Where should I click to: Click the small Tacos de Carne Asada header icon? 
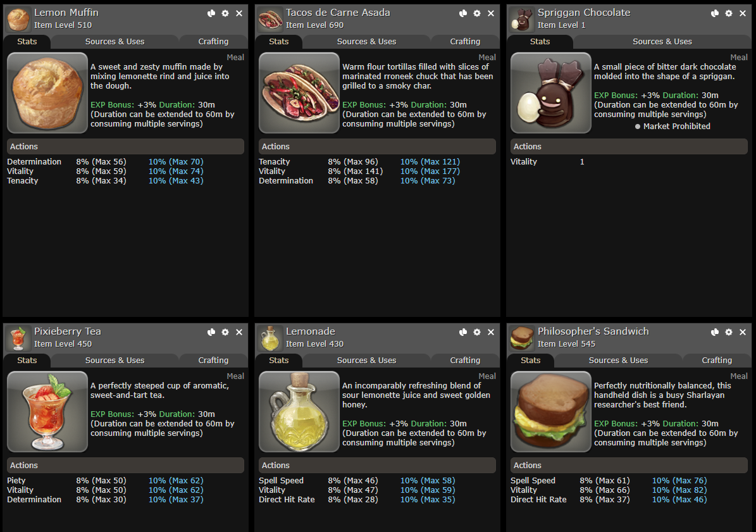[x=270, y=19]
